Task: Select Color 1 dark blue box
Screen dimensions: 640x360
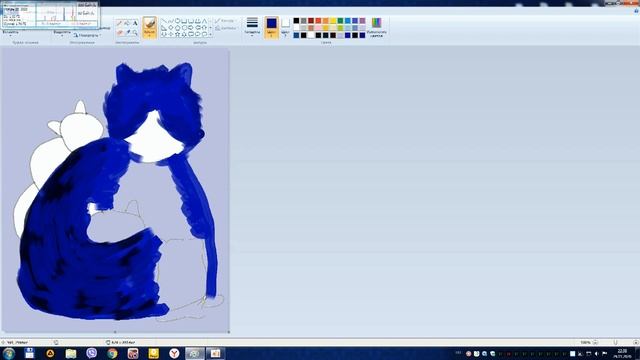Action: [271, 27]
